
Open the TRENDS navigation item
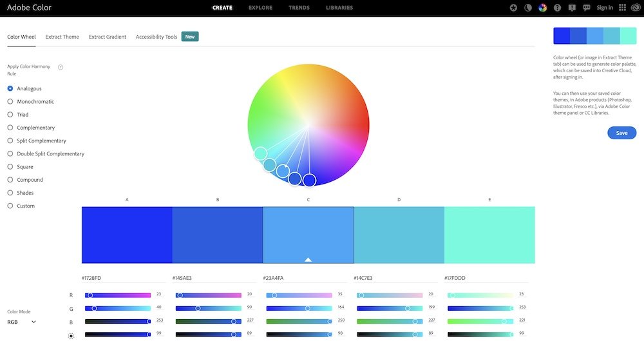(x=299, y=7)
